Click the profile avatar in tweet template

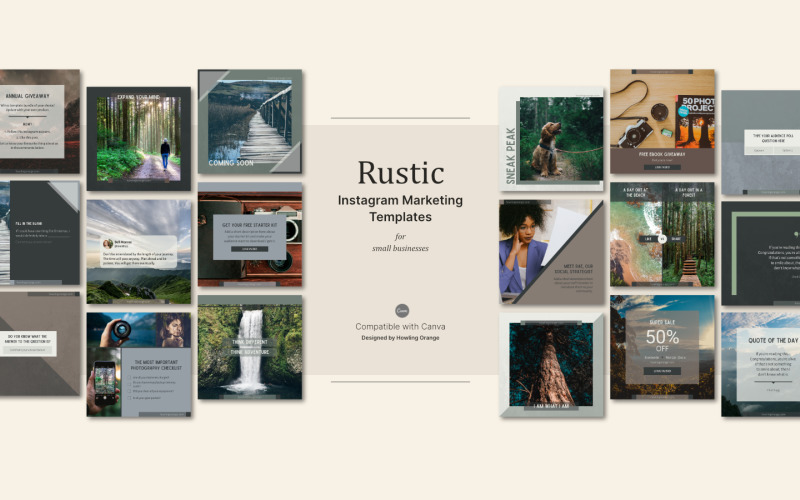click(108, 244)
